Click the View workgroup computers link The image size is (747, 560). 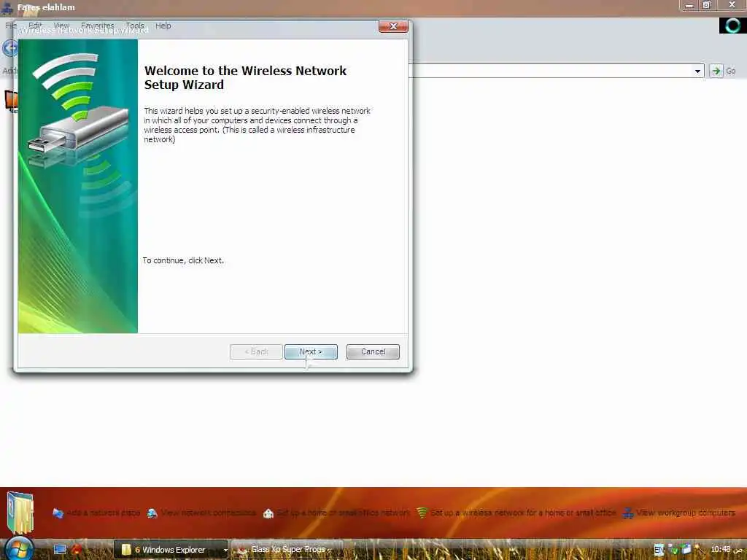tap(686, 513)
